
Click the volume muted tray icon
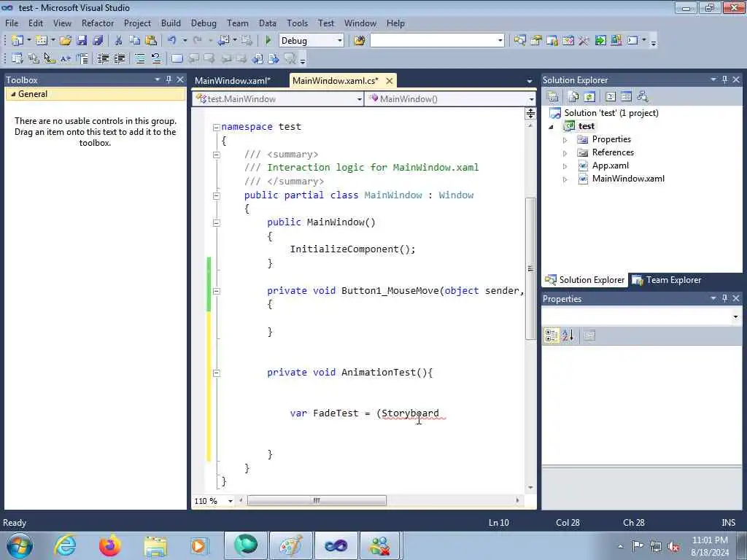point(673,546)
